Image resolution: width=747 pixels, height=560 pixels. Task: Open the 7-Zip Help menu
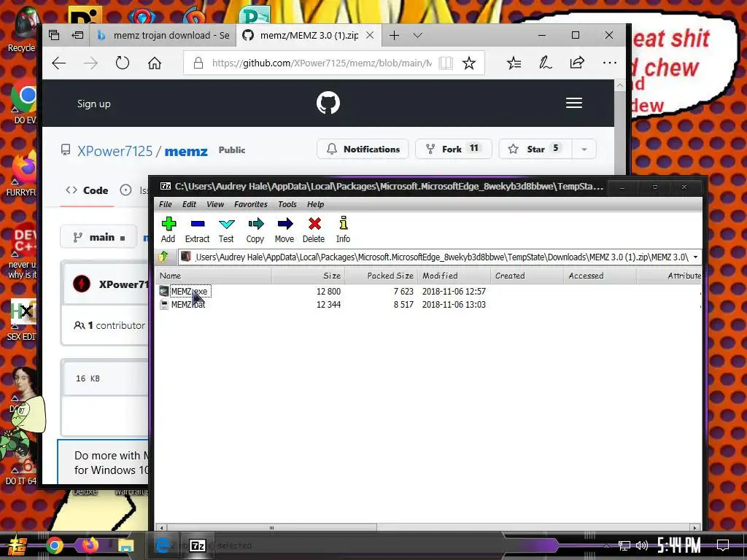pos(315,204)
